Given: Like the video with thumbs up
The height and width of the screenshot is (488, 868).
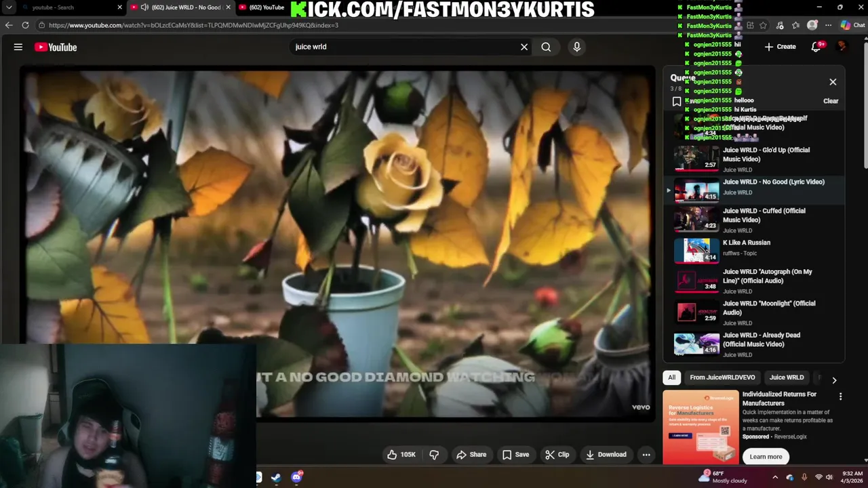Looking at the screenshot, I should point(401,455).
